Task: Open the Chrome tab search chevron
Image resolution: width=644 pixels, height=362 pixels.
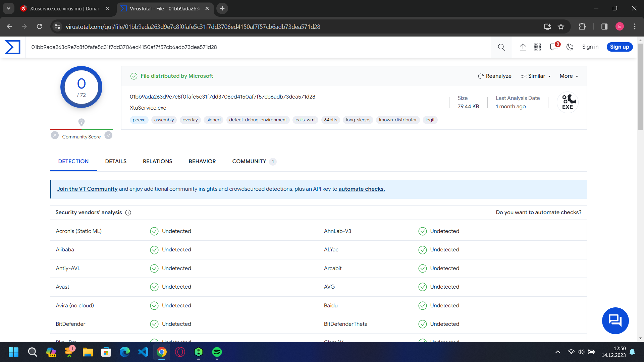Action: (x=8, y=8)
